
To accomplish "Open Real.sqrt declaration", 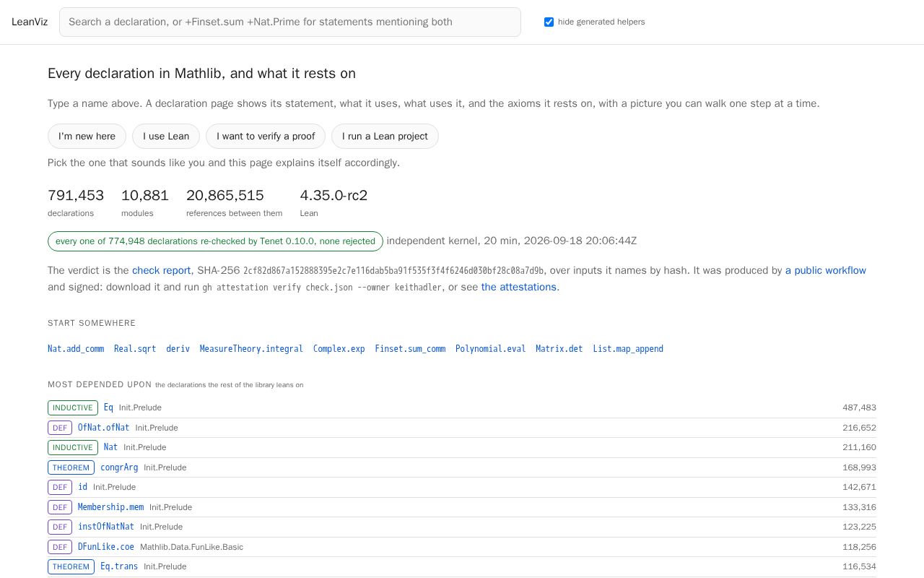I will (135, 348).
